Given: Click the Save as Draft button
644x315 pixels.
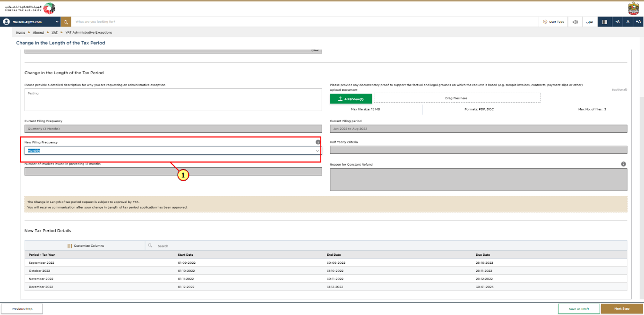Looking at the screenshot, I should pyautogui.click(x=579, y=309).
